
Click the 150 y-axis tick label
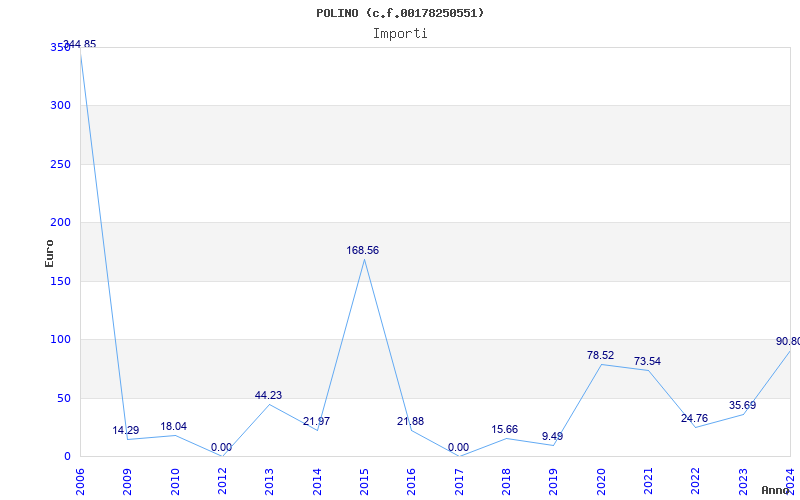(x=60, y=281)
